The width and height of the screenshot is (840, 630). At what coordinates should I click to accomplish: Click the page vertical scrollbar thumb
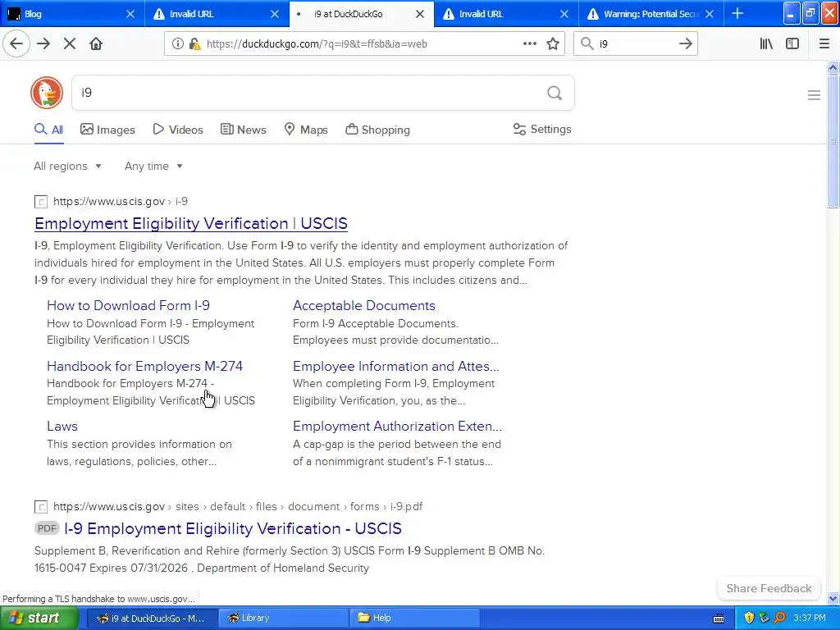pos(833,141)
